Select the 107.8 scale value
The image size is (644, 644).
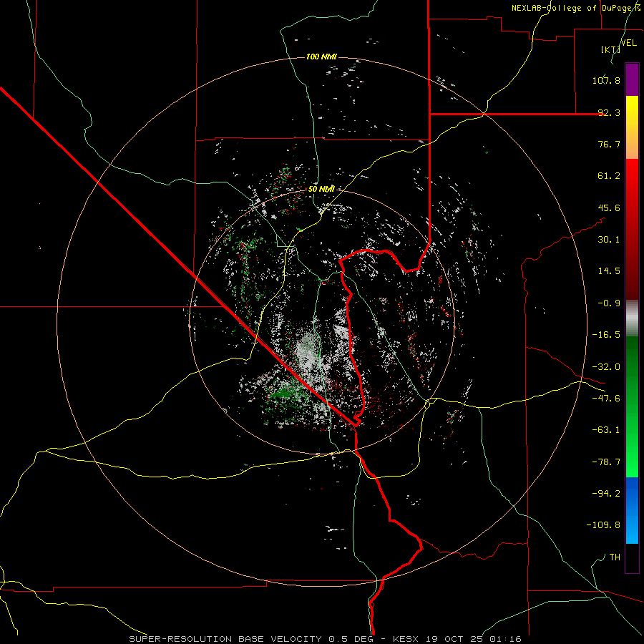pyautogui.click(x=606, y=80)
